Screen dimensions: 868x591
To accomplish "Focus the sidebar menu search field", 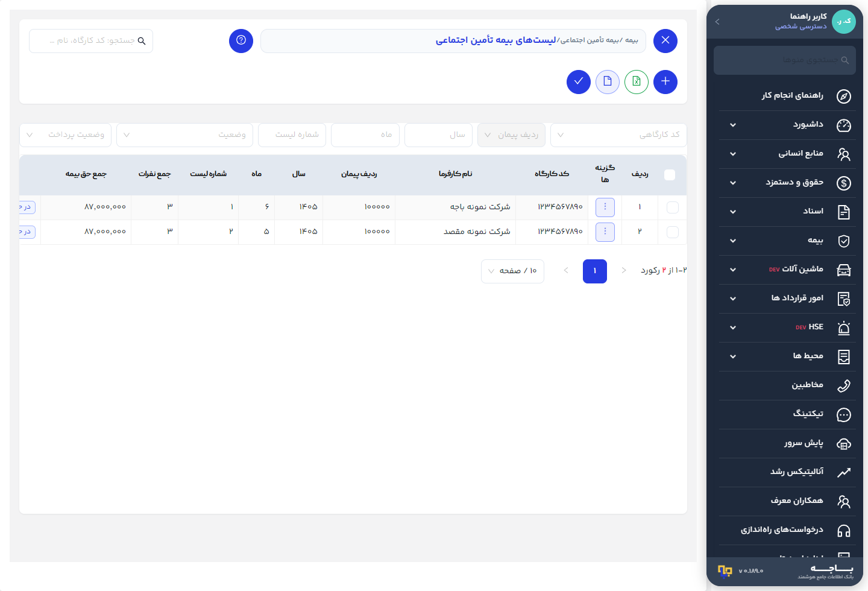I will point(785,60).
